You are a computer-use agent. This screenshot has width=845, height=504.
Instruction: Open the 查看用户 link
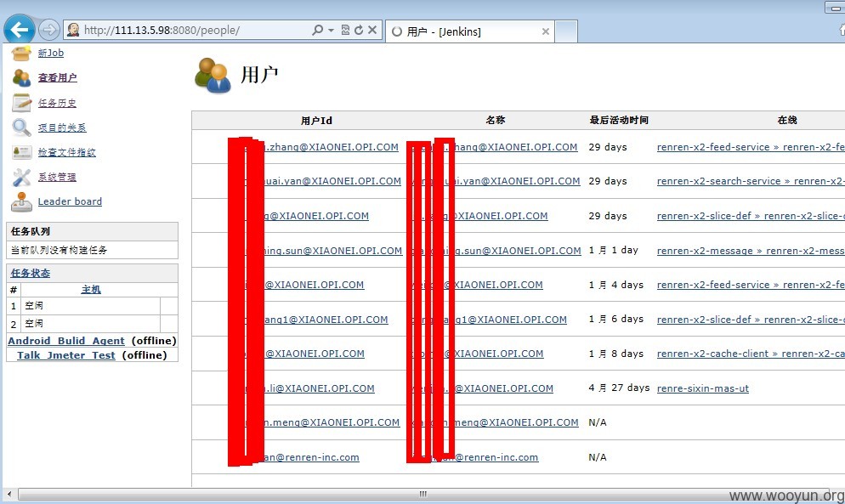(57, 77)
